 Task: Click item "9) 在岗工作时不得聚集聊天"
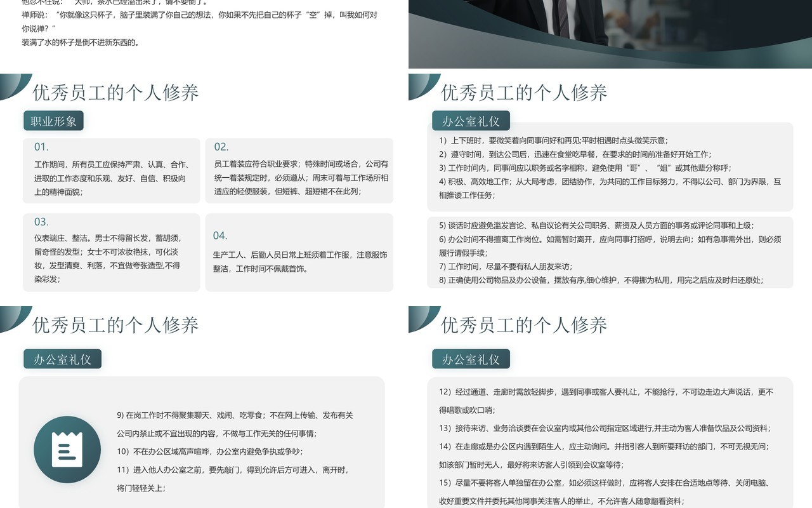[235, 424]
